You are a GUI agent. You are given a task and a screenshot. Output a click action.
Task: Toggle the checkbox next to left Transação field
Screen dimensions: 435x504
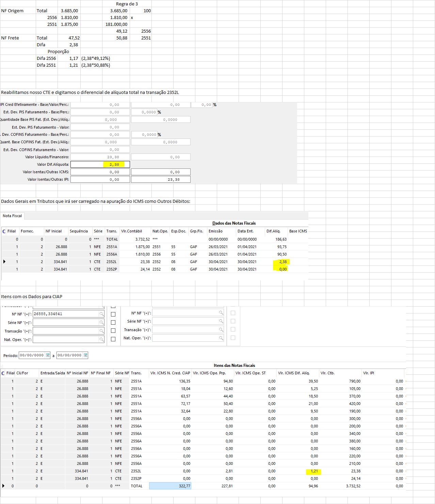point(113,331)
